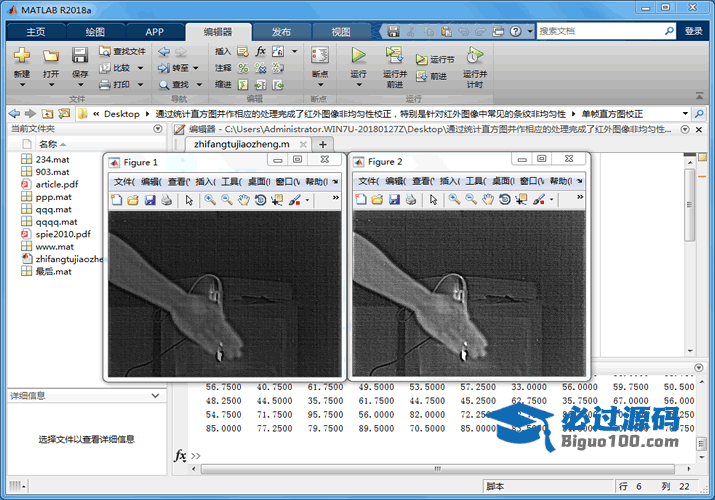The width and height of the screenshot is (715, 500).
Task: Click Rotate 3D icon in Figure 1
Action: point(260,200)
